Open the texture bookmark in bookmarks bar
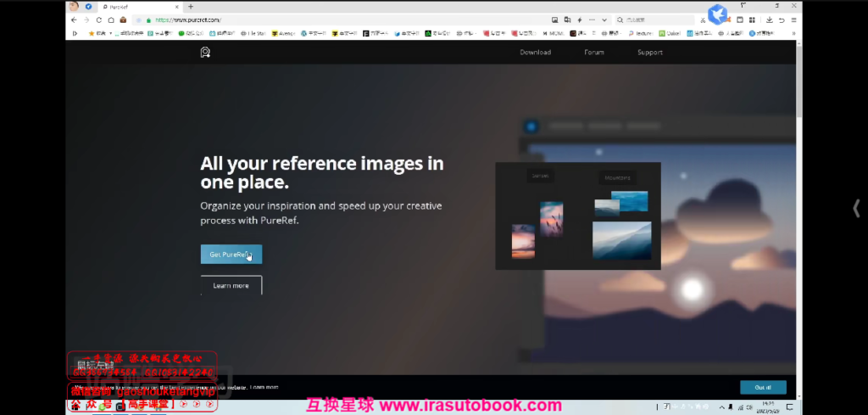This screenshot has height=415, width=868. pyautogui.click(x=641, y=33)
